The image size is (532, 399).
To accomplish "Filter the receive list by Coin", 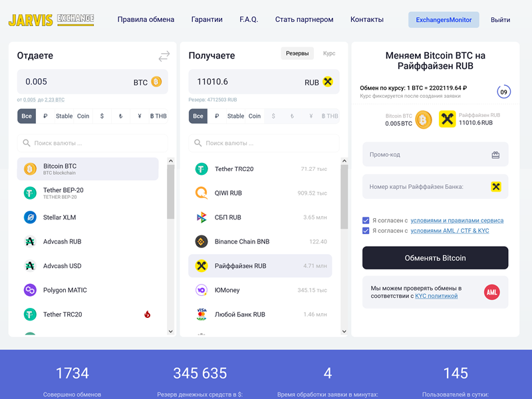I will click(255, 116).
